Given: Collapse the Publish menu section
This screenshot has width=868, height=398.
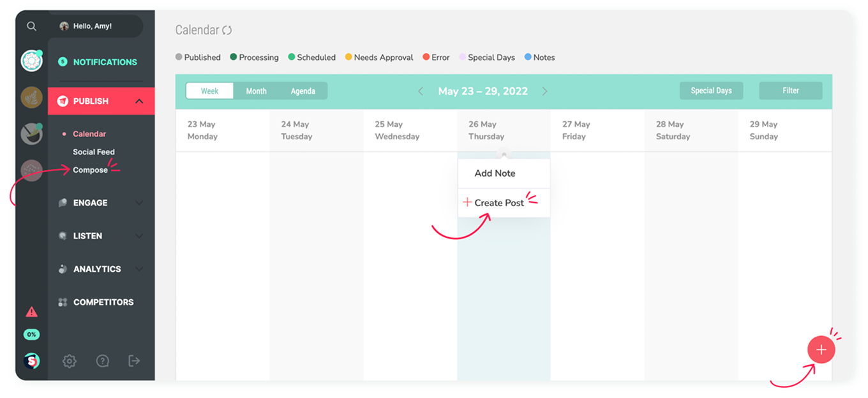Looking at the screenshot, I should pyautogui.click(x=139, y=101).
